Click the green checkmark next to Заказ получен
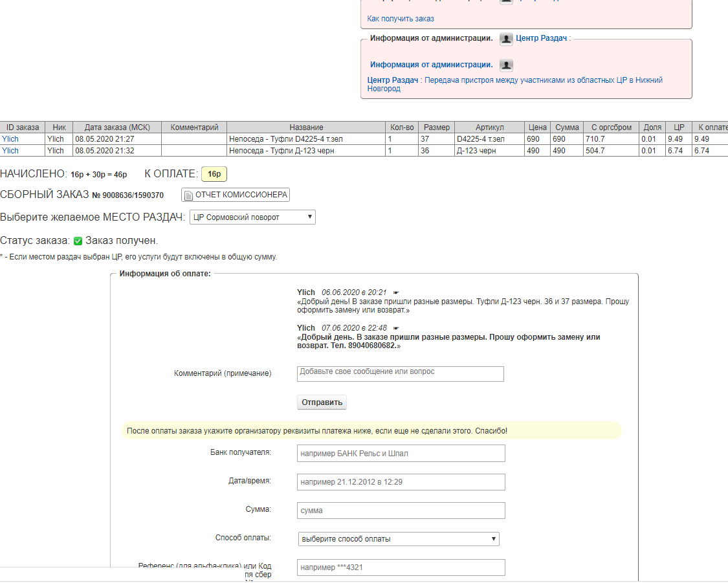Viewport: 728px width, 583px height. (78, 241)
